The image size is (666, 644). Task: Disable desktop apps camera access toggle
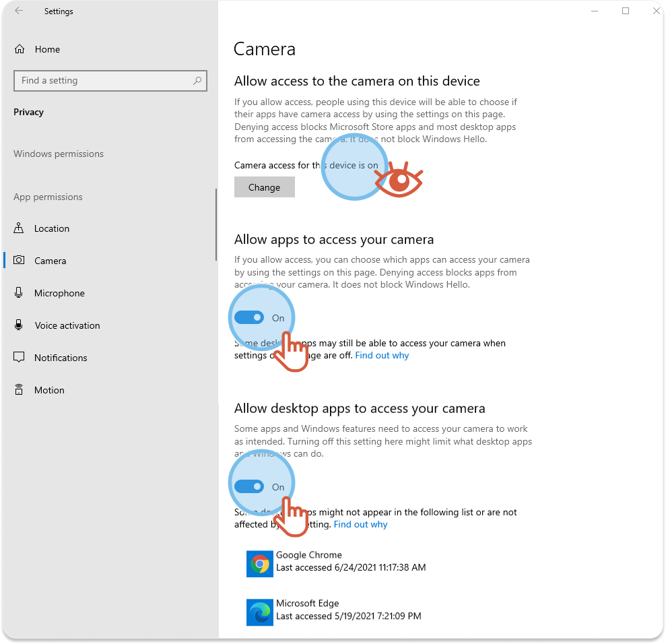pyautogui.click(x=249, y=487)
